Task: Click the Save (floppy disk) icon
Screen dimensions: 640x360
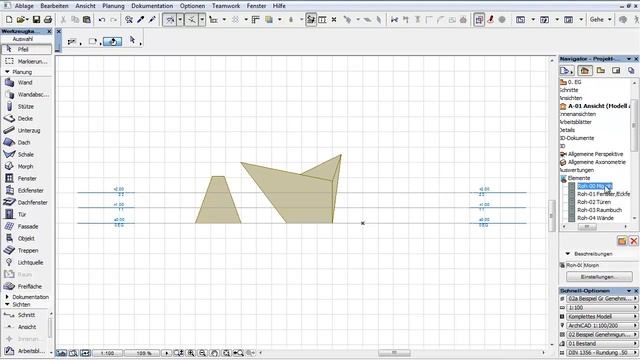Action: coord(36,19)
